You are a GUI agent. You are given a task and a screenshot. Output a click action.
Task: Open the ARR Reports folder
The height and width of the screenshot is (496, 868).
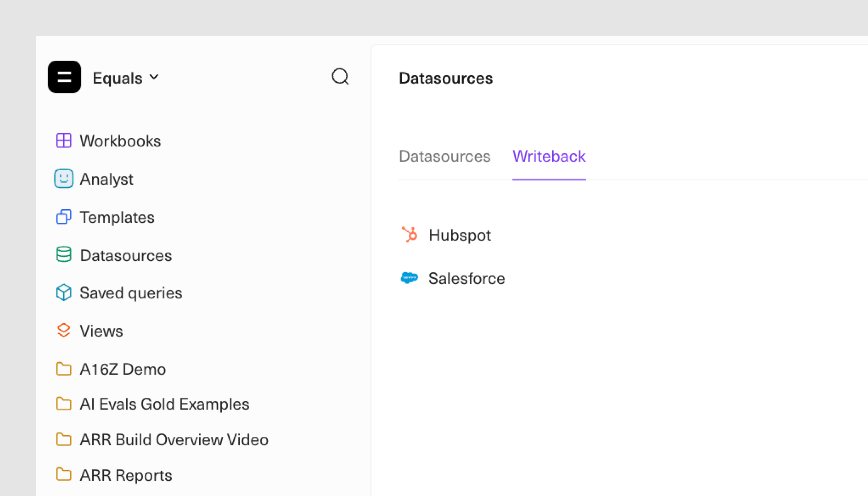coord(125,475)
